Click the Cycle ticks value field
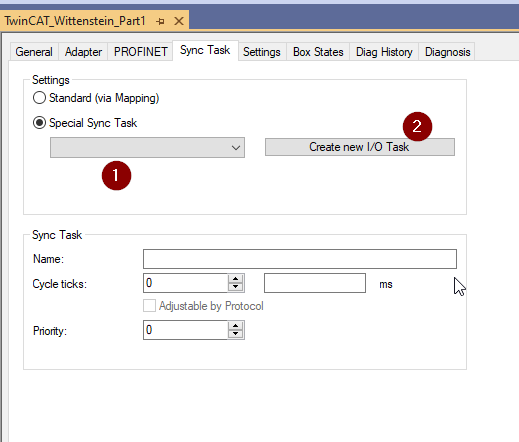Screen dimensions: 519x442 coord(185,283)
